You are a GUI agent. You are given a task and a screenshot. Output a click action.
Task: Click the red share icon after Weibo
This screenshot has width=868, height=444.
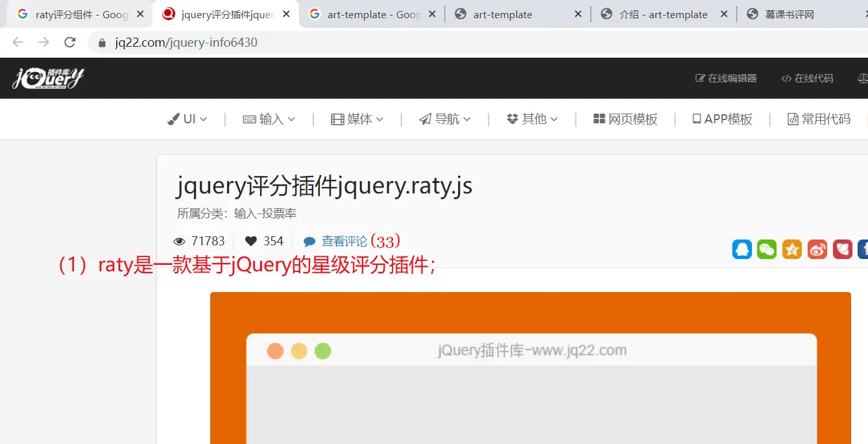point(843,249)
